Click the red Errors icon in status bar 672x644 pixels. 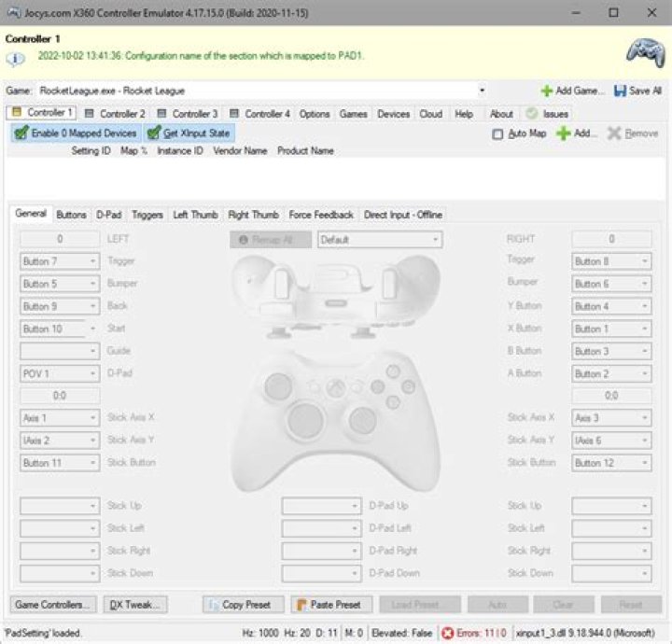tap(446, 633)
